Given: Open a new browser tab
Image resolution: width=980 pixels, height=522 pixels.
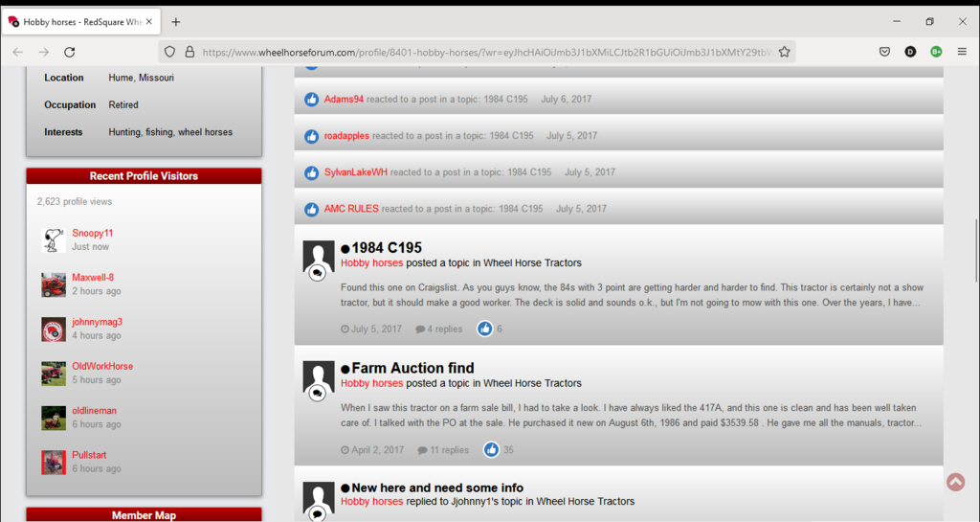Looking at the screenshot, I should pyautogui.click(x=176, y=21).
